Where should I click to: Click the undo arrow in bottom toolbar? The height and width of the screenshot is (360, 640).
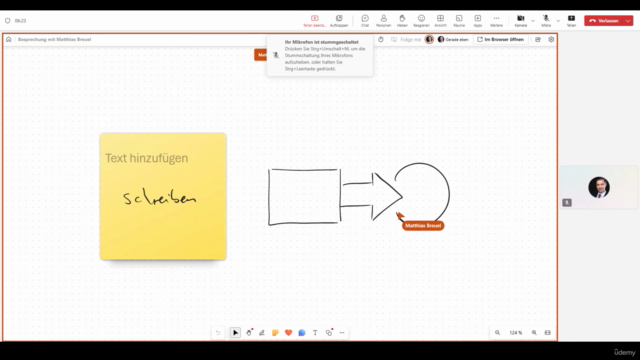tap(218, 333)
